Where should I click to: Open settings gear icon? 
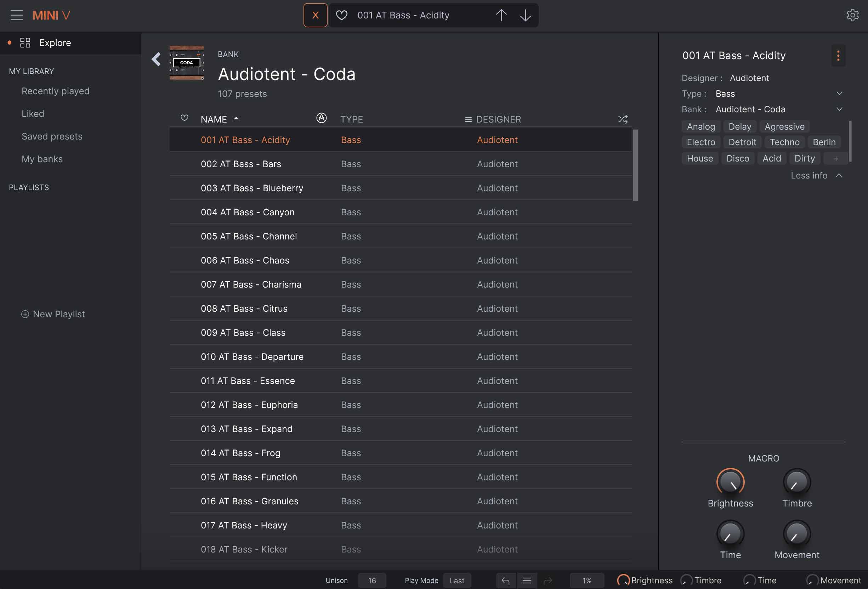coord(852,15)
